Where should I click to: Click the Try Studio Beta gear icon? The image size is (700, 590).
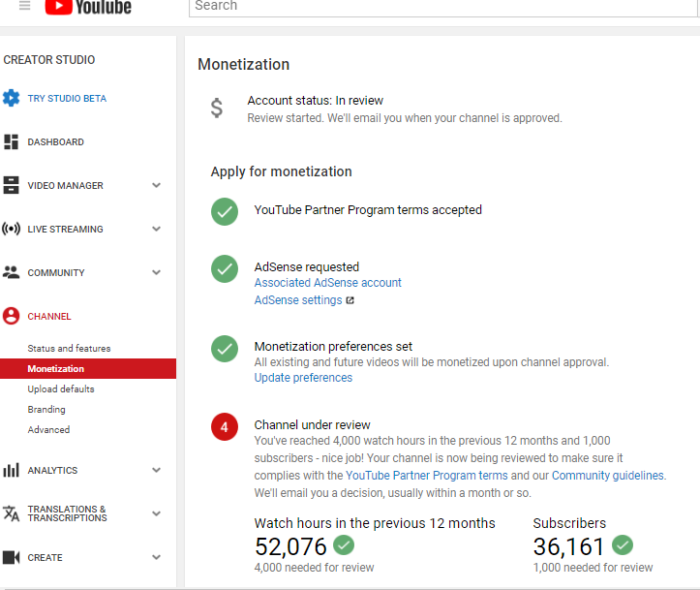(12, 98)
